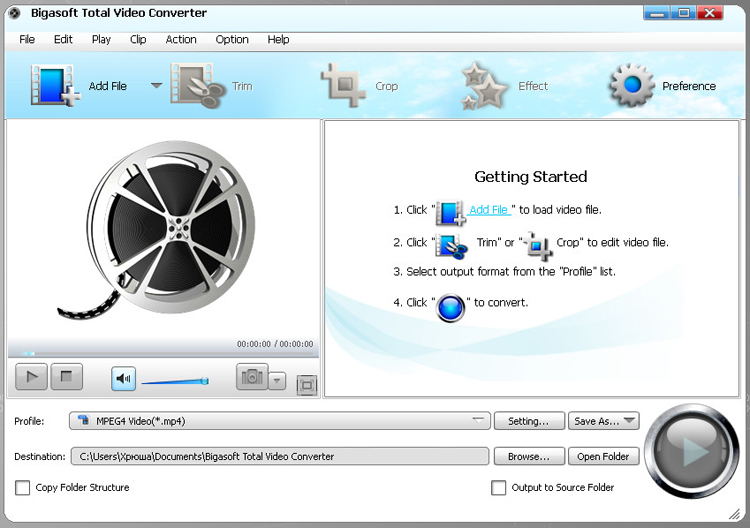Click the Add File toolbar icon
This screenshot has height=528, width=750.
point(50,86)
